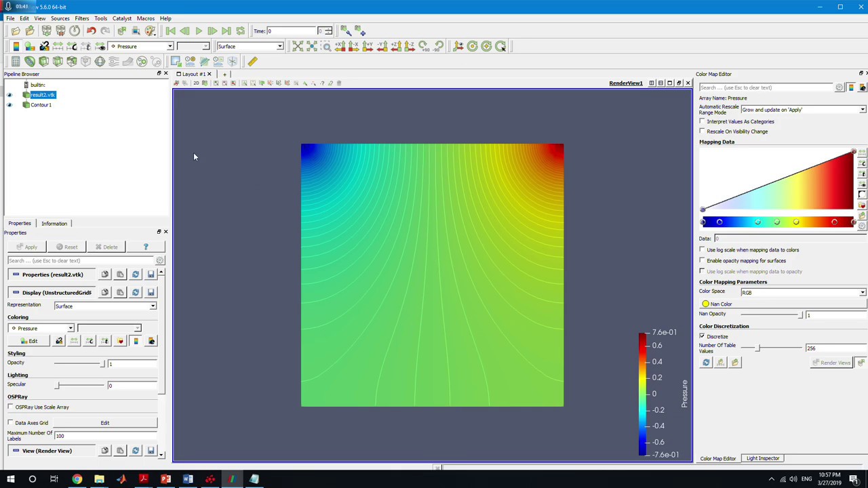This screenshot has width=868, height=488.
Task: Enable Rescale On Visibility Change
Action: 703,131
